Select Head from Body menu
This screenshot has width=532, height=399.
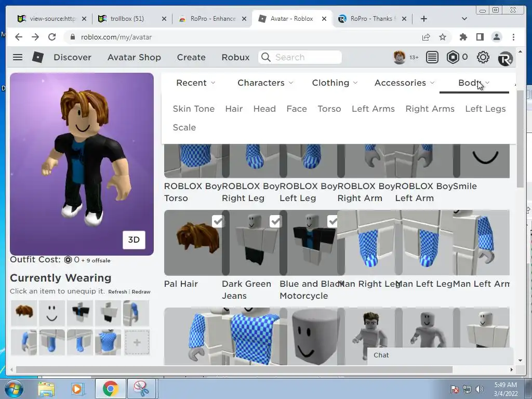264,109
